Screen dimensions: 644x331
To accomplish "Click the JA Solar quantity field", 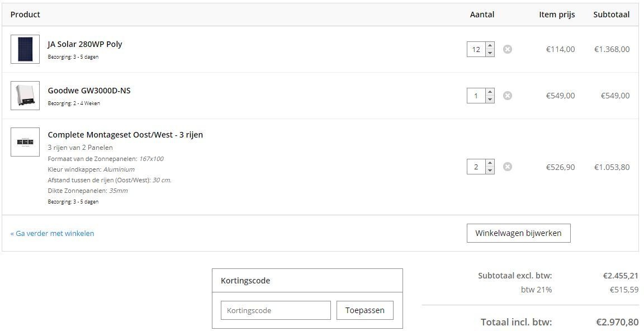I will [476, 49].
